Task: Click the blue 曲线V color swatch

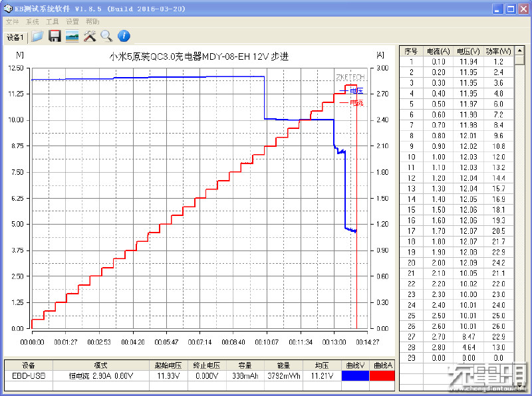Action: (355, 375)
